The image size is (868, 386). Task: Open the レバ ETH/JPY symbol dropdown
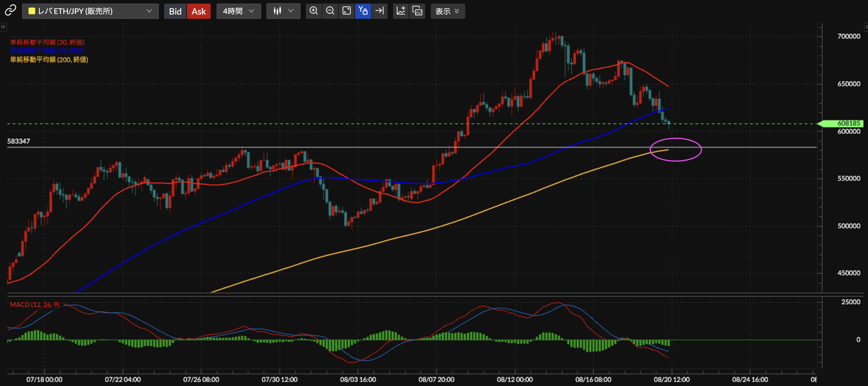(x=90, y=11)
